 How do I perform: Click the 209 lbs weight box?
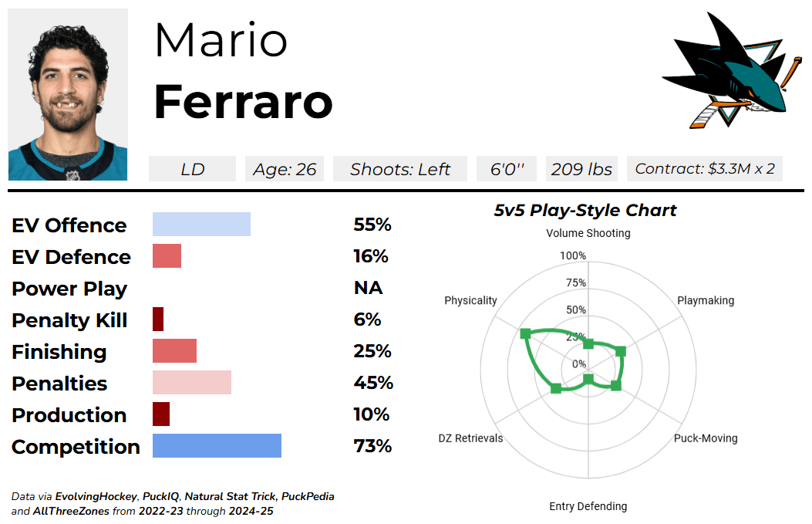pos(581,169)
